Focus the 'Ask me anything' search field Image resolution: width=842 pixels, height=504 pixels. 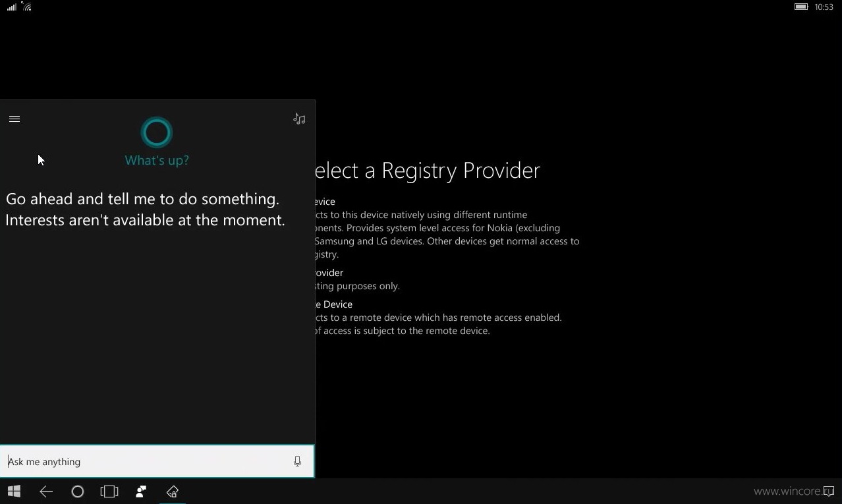pyautogui.click(x=157, y=461)
